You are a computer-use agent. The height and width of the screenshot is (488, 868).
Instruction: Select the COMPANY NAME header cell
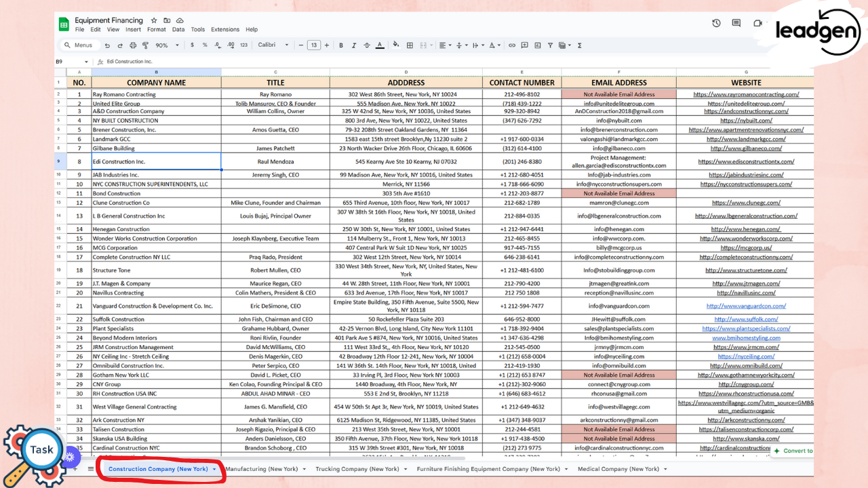[x=156, y=83]
